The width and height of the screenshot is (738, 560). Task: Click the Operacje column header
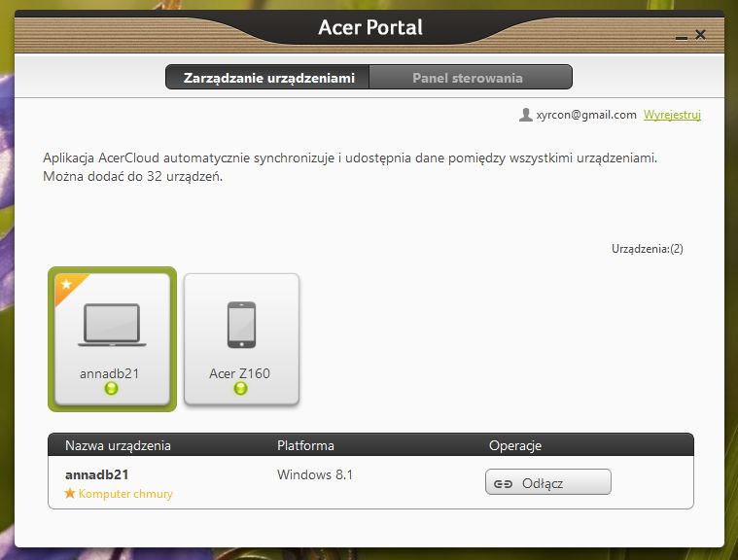coord(515,445)
